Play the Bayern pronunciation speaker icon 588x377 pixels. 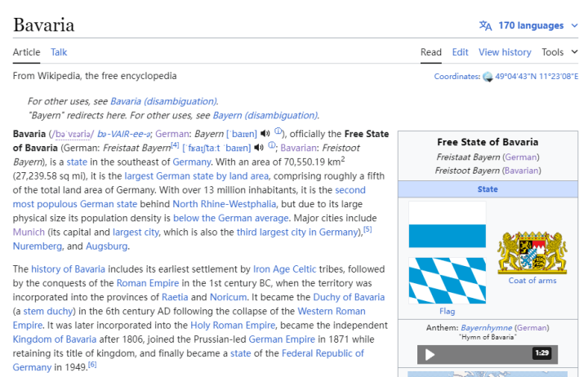click(265, 134)
